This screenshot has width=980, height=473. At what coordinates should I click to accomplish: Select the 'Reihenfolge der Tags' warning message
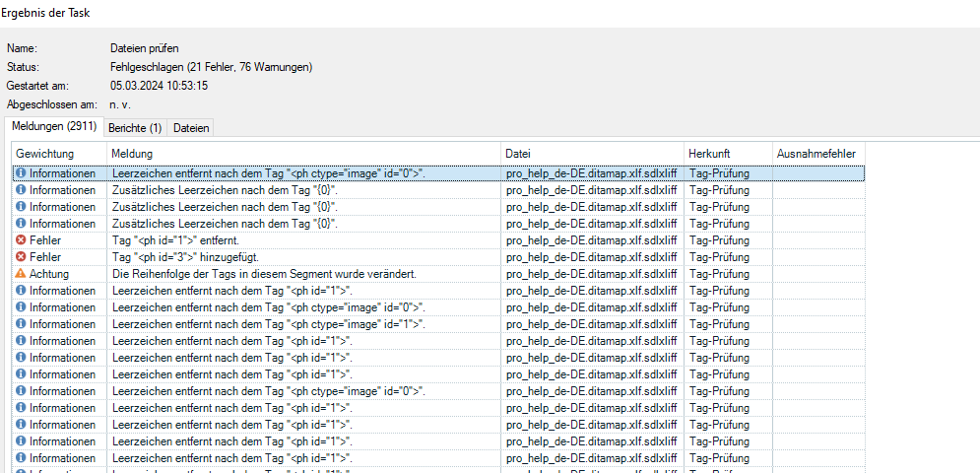264,274
